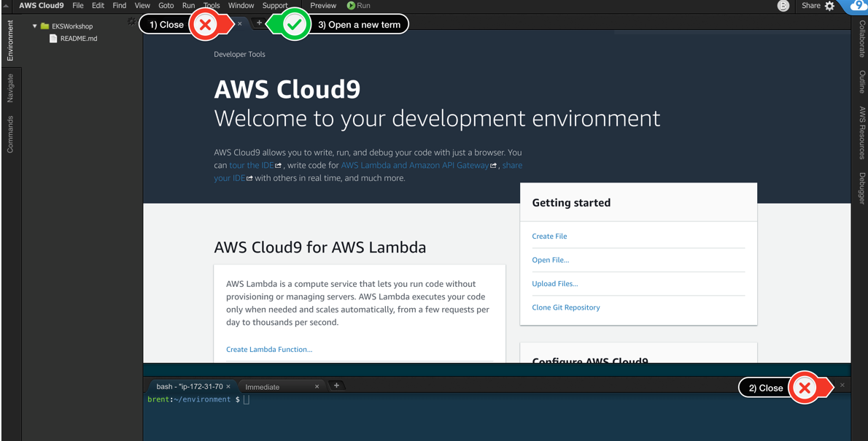Open the Support menu

tap(274, 6)
